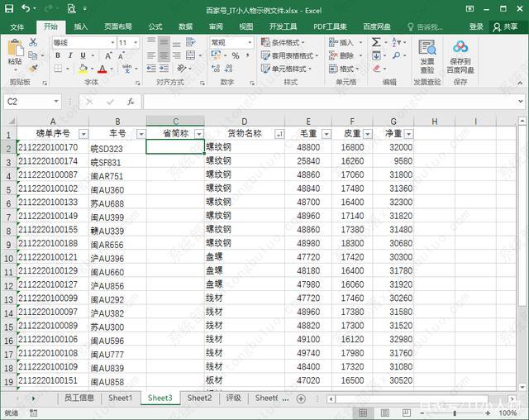Open 套用表格格式 table styles

pyautogui.click(x=289, y=55)
